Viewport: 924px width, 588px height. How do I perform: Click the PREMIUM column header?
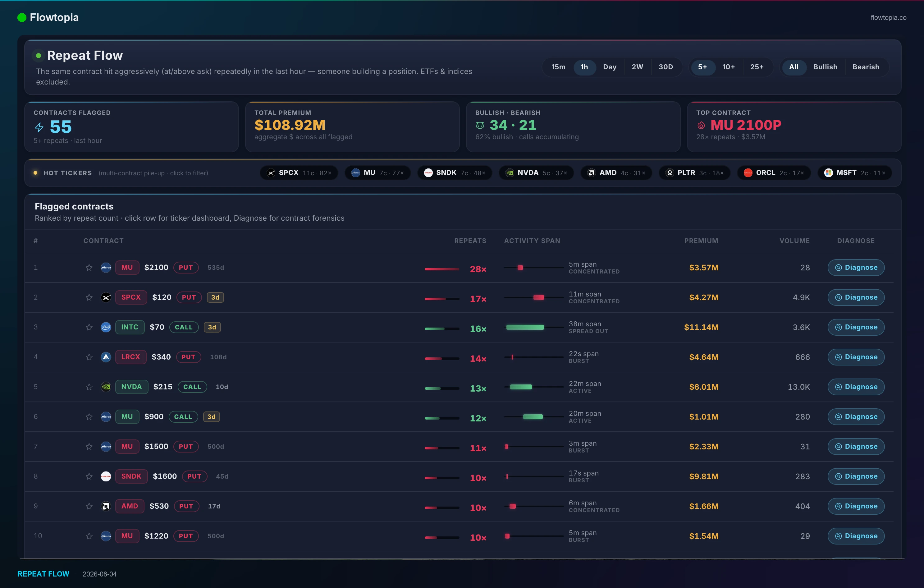[x=701, y=241]
